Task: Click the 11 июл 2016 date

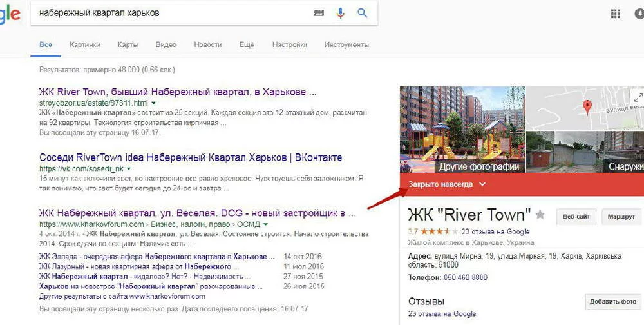Action: click(x=303, y=266)
